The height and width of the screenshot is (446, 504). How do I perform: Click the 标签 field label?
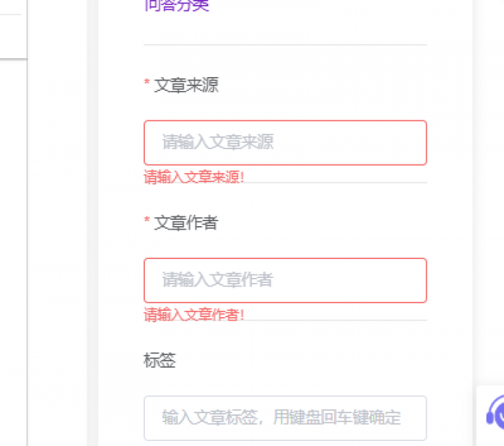[x=160, y=361]
